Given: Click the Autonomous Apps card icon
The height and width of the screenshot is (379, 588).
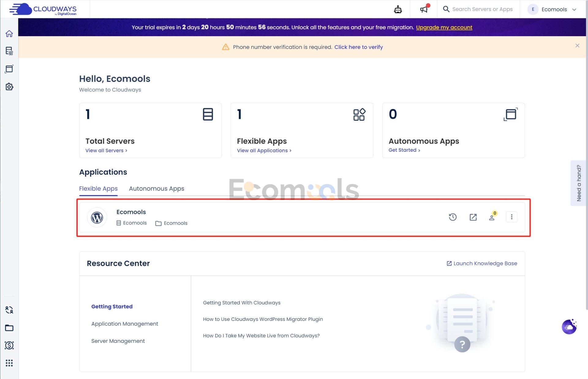Looking at the screenshot, I should point(511,114).
